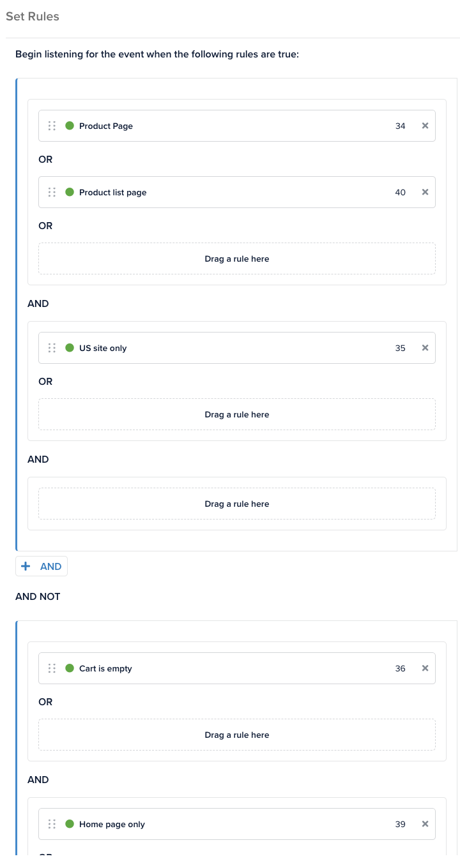Delete the US site only rule
460x868 pixels.
(x=425, y=348)
